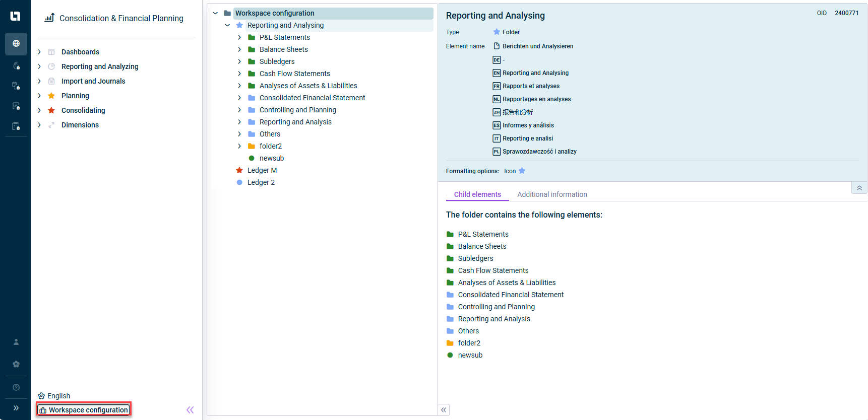Click the NL language badge
Screen dimensions: 868x420
coord(497,99)
